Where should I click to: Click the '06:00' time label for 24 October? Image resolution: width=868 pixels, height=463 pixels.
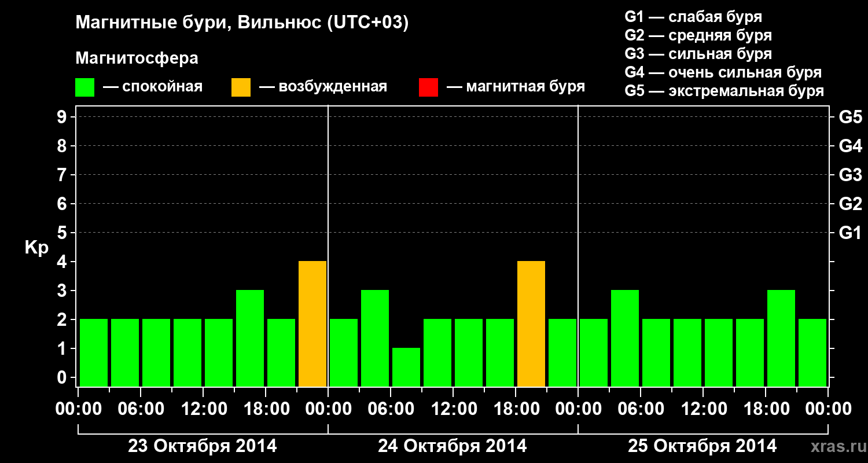(391, 409)
